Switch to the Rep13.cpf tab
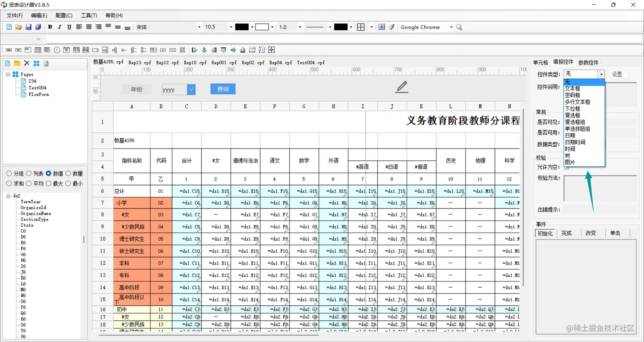This screenshot has width=644, height=342. pos(139,63)
